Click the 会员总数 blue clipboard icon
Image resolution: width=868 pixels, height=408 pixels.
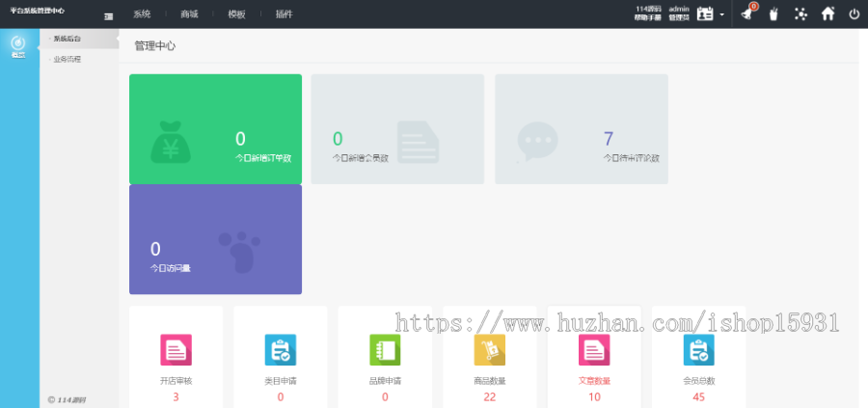[698, 350]
